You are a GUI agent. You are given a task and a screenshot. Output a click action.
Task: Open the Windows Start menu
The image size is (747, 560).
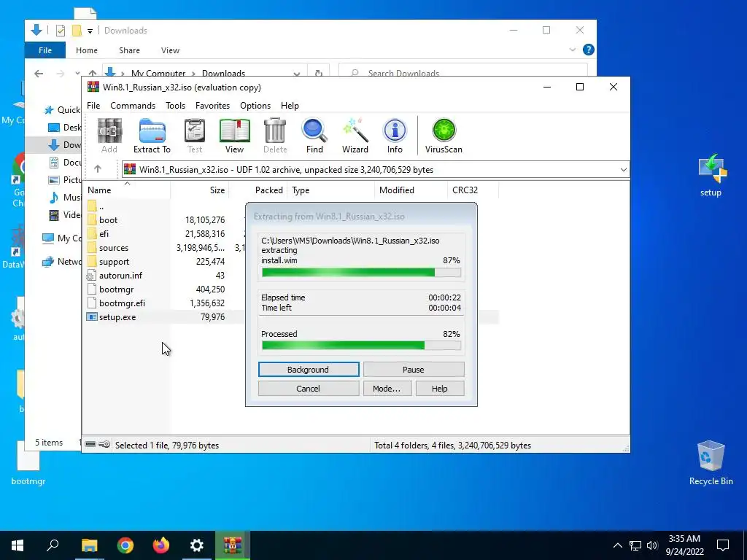(18, 545)
